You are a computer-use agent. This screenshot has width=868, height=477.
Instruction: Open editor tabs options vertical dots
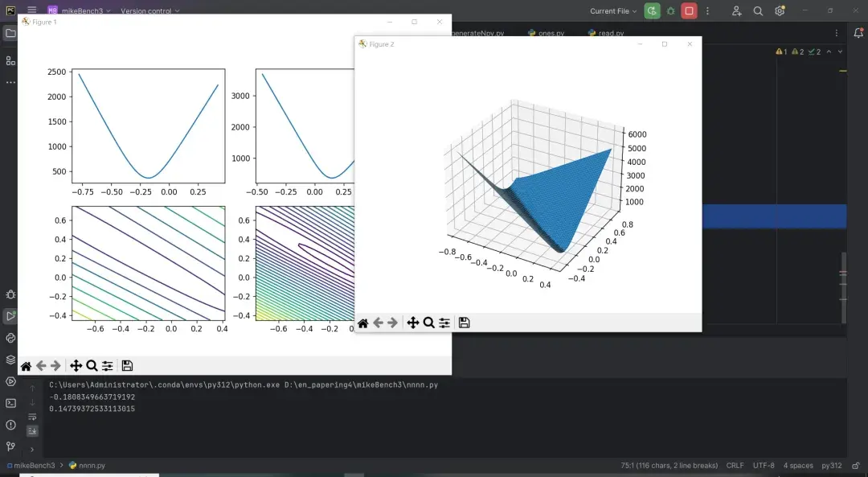pos(837,33)
